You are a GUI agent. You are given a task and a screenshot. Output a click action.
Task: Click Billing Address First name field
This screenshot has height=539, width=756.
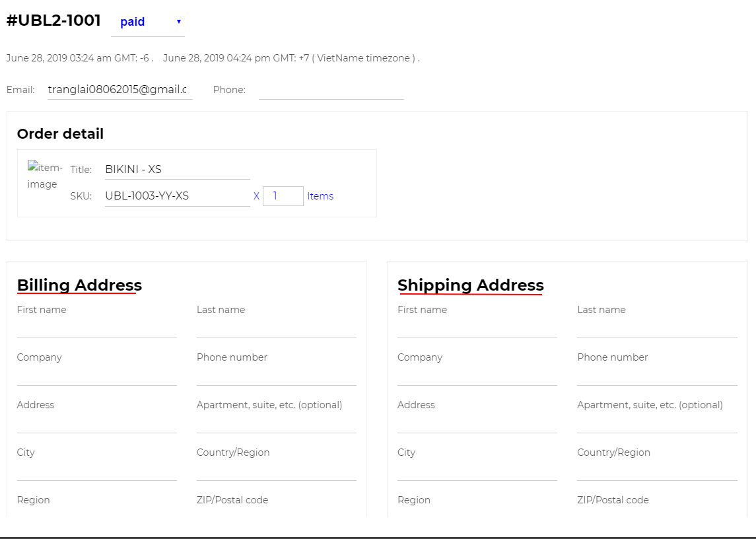tap(96, 328)
